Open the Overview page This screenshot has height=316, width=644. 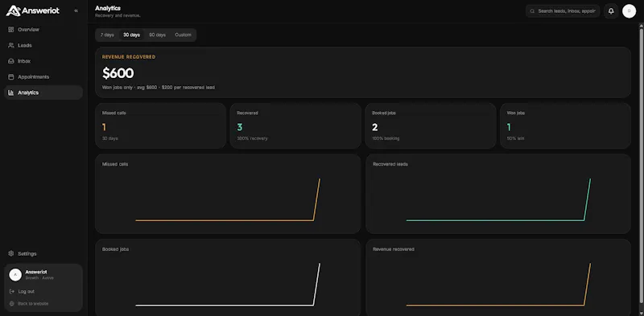click(x=43, y=30)
